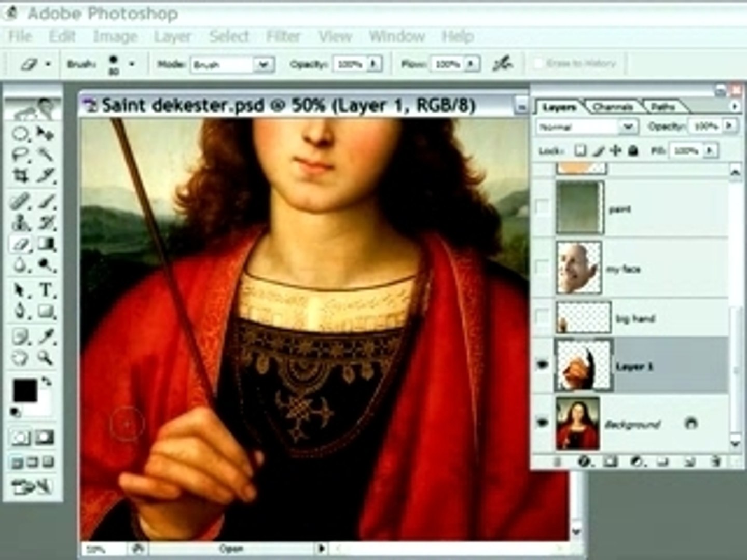
Task: Toggle lock transparent pixels
Action: coord(580,151)
